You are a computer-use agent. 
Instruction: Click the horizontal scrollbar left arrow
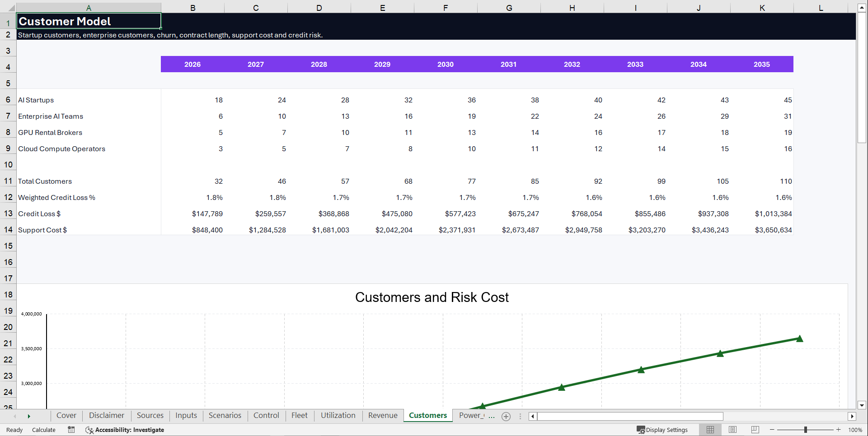point(533,416)
